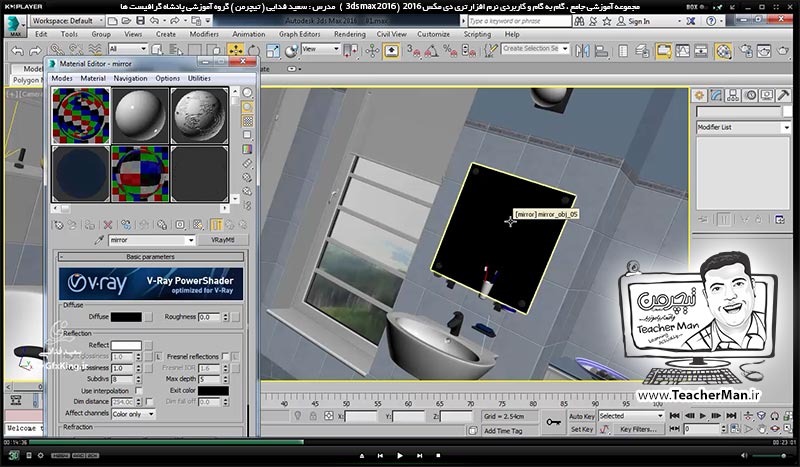This screenshot has height=467, width=800.
Task: Click the Mirror tool icon
Action: (582, 51)
